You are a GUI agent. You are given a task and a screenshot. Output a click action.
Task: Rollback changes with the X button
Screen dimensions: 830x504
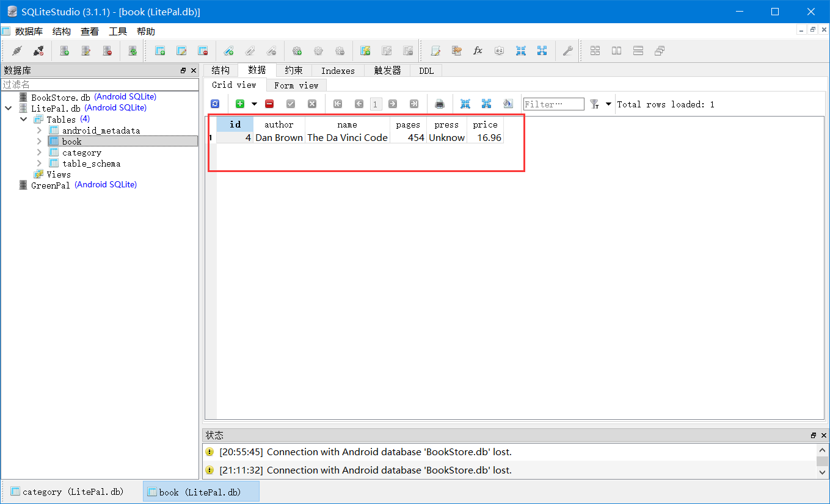click(312, 104)
